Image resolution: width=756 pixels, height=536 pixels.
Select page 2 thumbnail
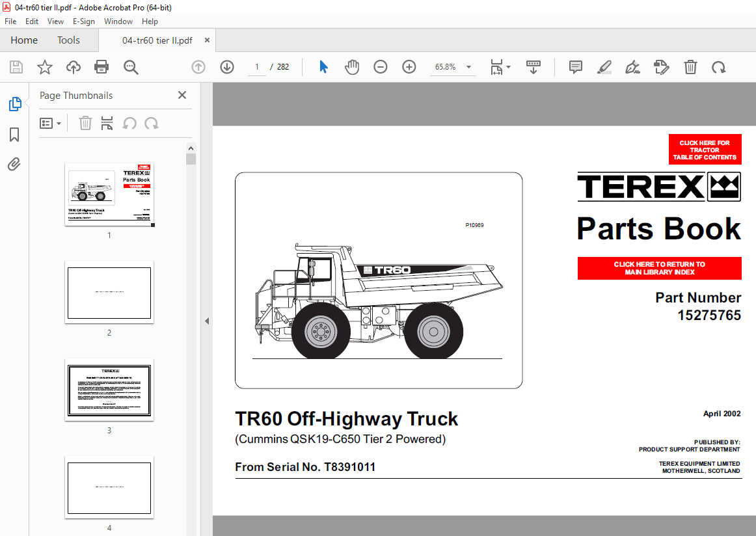click(109, 293)
